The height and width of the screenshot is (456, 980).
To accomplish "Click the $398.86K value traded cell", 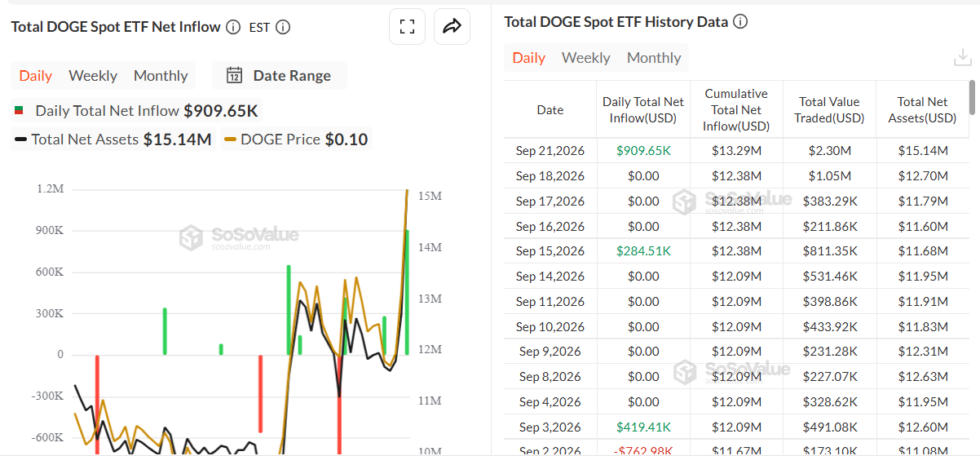I will click(x=829, y=302).
